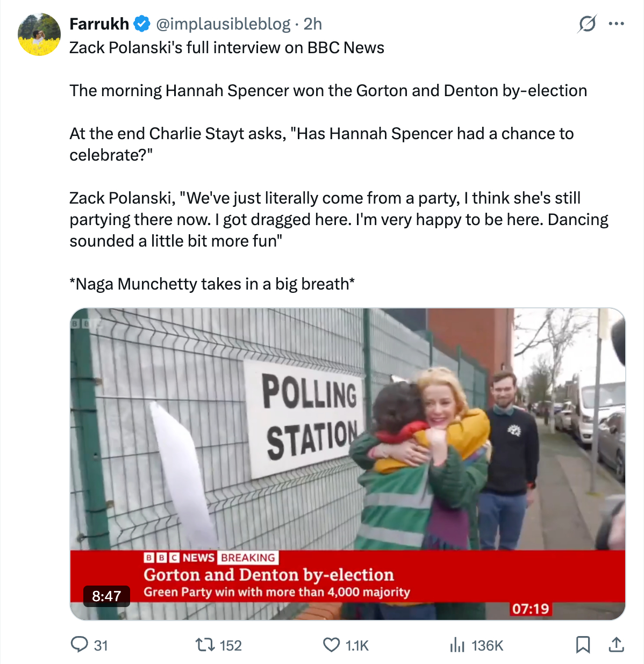The height and width of the screenshot is (664, 644).
Task: Click the 31 replies count
Action: point(101,645)
